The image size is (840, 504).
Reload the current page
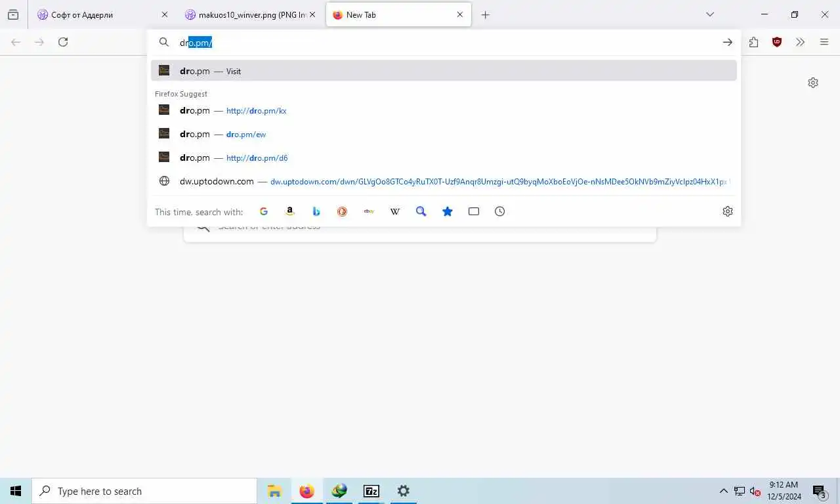tap(63, 42)
